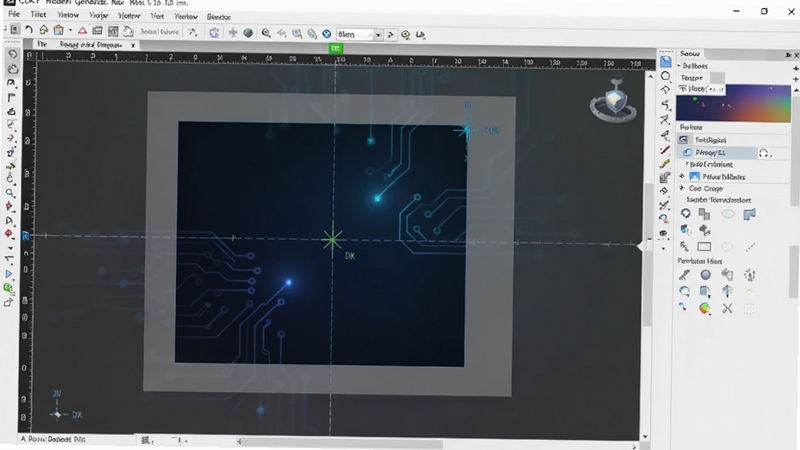The image size is (800, 450).
Task: Expand the Fitwor Dibatrs row
Action: (x=682, y=176)
